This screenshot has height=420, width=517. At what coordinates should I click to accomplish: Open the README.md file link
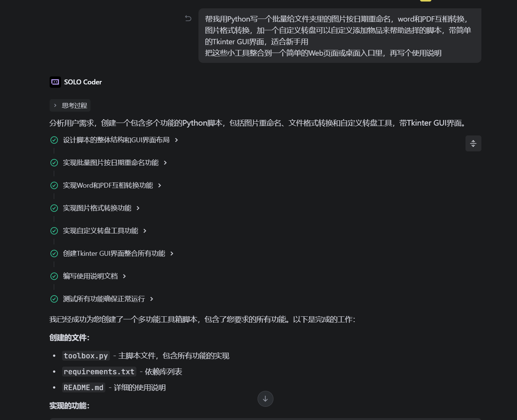(x=83, y=387)
